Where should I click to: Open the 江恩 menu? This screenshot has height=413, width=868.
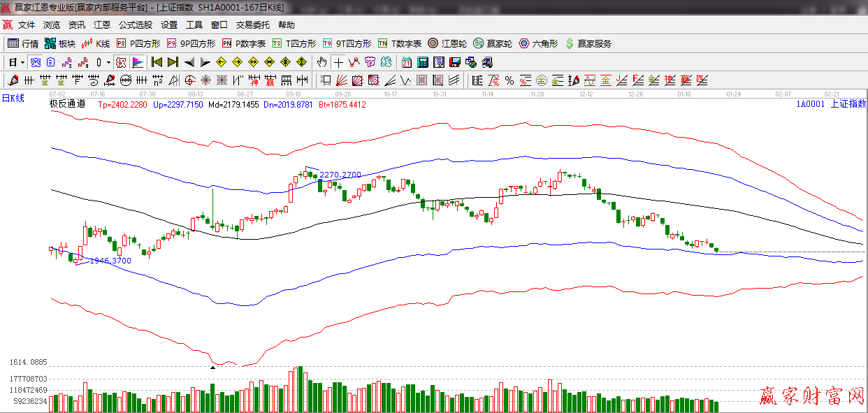[102, 25]
